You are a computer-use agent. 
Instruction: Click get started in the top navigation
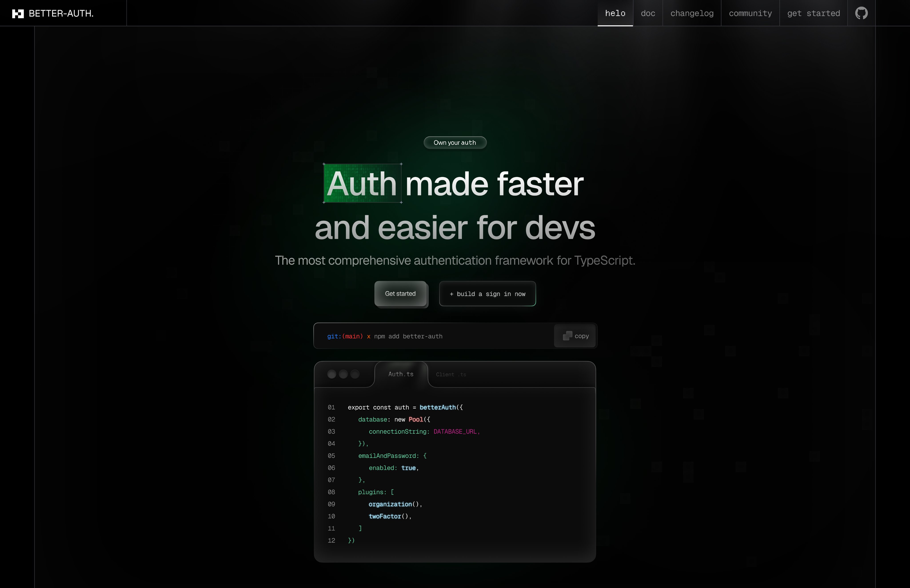click(x=813, y=13)
